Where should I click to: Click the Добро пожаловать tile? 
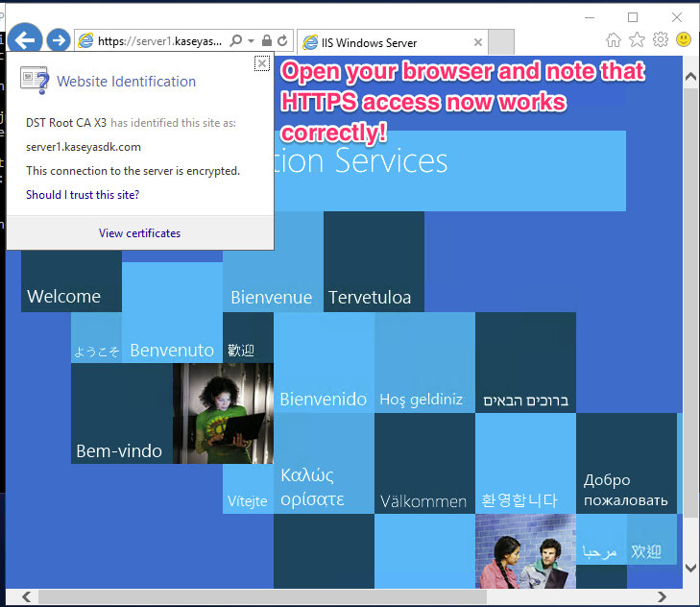(x=627, y=464)
